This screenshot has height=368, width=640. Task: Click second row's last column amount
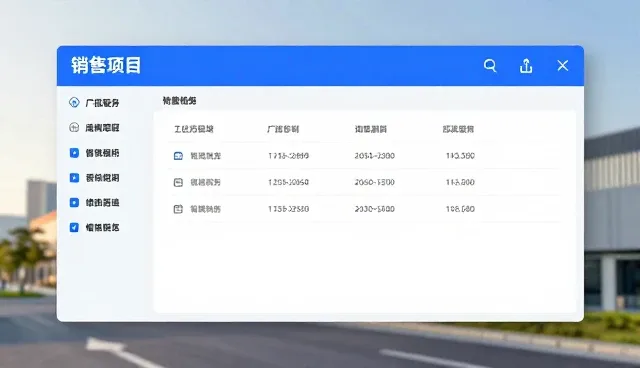460,182
